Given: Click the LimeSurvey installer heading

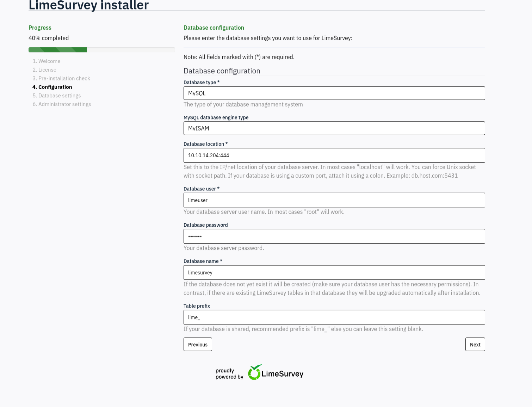Looking at the screenshot, I should (x=89, y=5).
